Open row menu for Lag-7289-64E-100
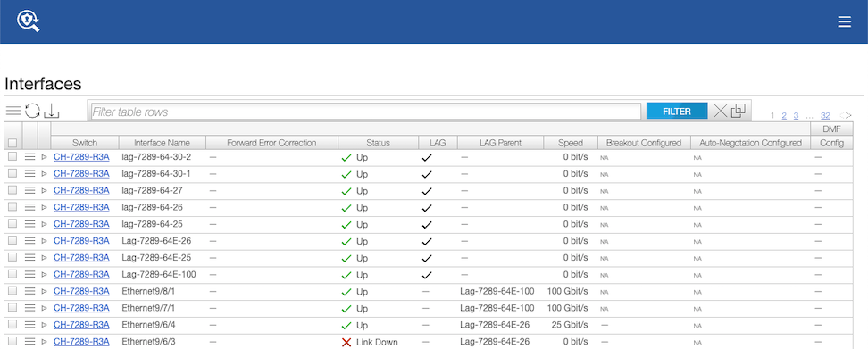 coord(29,274)
